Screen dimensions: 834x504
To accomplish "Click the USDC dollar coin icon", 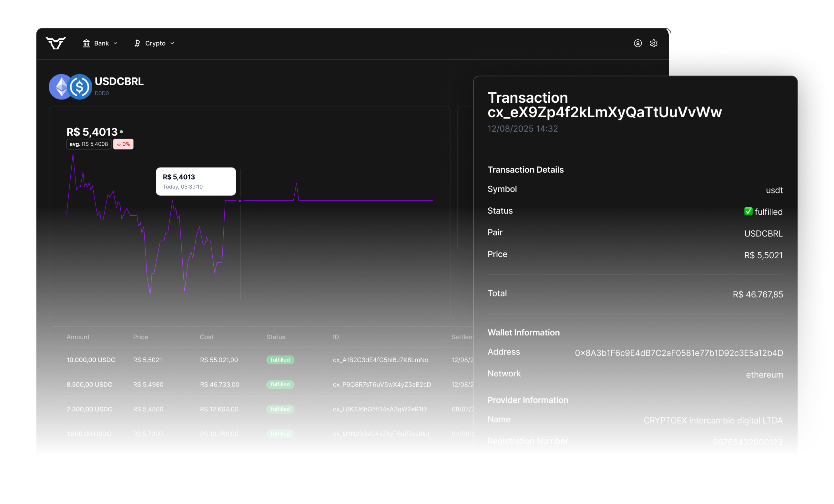I will click(x=80, y=87).
